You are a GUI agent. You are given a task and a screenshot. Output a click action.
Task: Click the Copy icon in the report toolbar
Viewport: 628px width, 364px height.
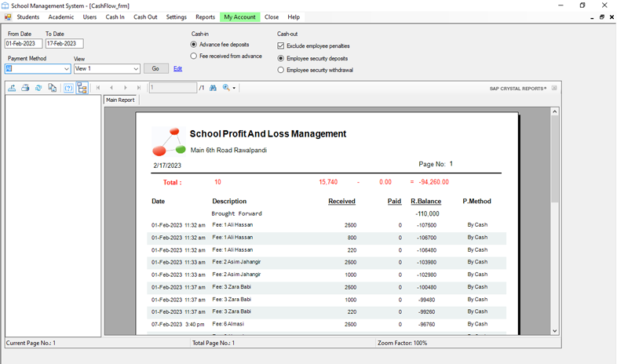coord(52,88)
